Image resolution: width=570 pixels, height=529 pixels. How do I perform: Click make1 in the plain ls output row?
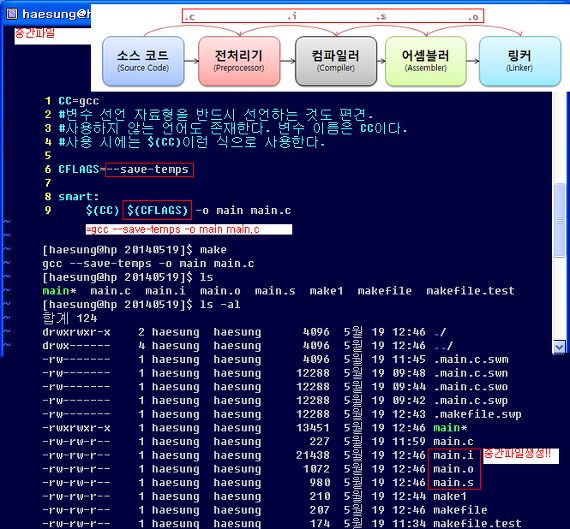click(326, 291)
